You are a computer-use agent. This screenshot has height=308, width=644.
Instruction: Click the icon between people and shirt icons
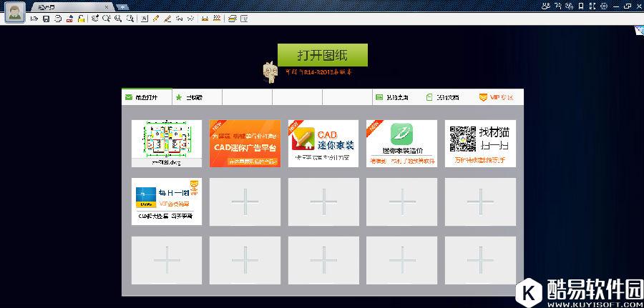click(x=557, y=6)
